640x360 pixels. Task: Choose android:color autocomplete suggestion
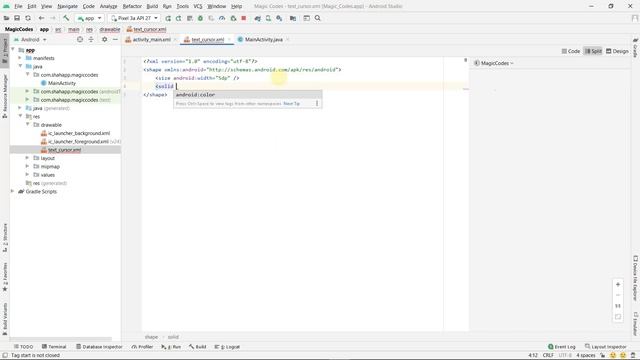click(248, 95)
